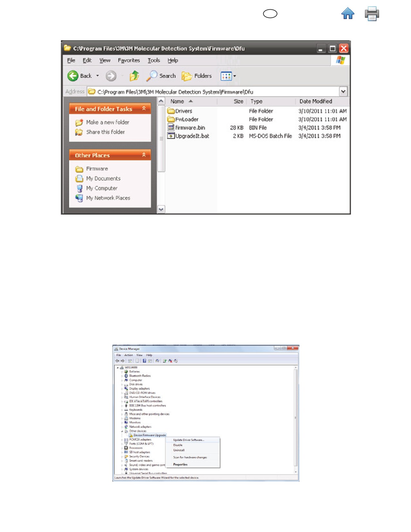Image resolution: width=411 pixels, height=532 pixels.
Task: Click the task pane scroll down arrow
Action: [161, 209]
